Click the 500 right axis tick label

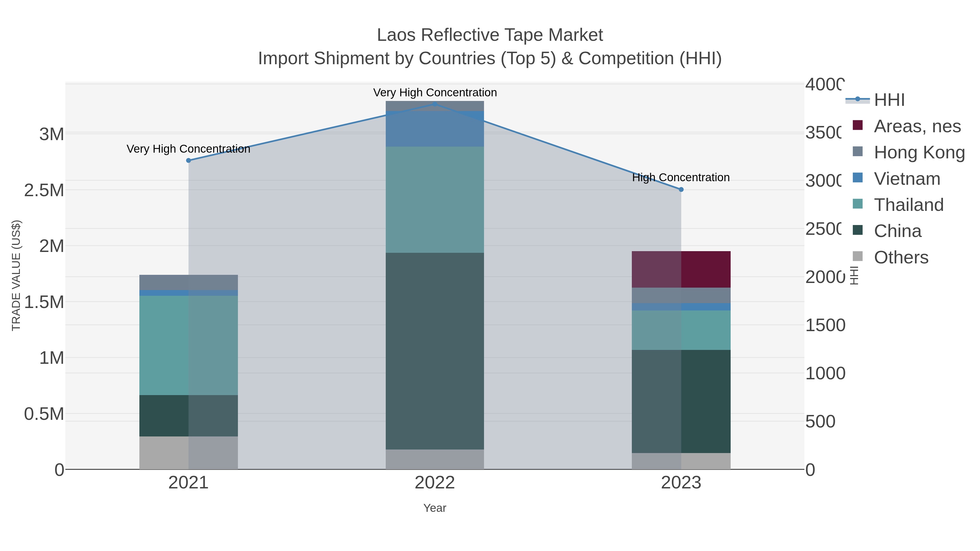click(x=820, y=422)
